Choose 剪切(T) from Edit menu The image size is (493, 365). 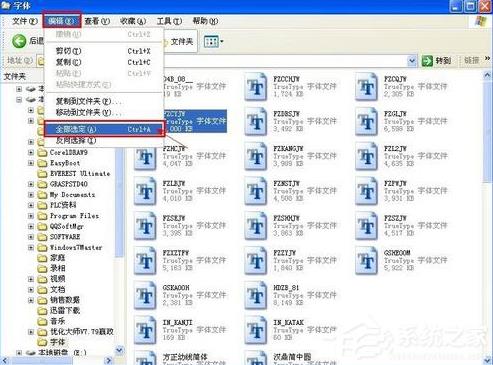click(104, 51)
